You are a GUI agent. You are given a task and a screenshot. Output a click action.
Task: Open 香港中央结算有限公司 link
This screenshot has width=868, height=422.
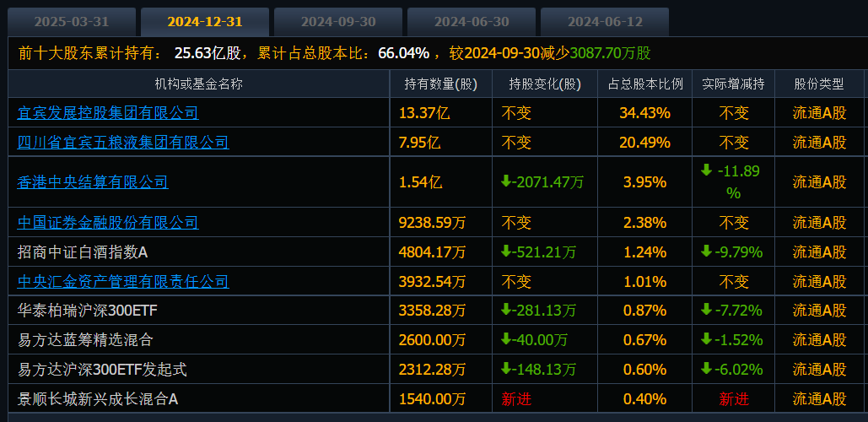(x=93, y=181)
